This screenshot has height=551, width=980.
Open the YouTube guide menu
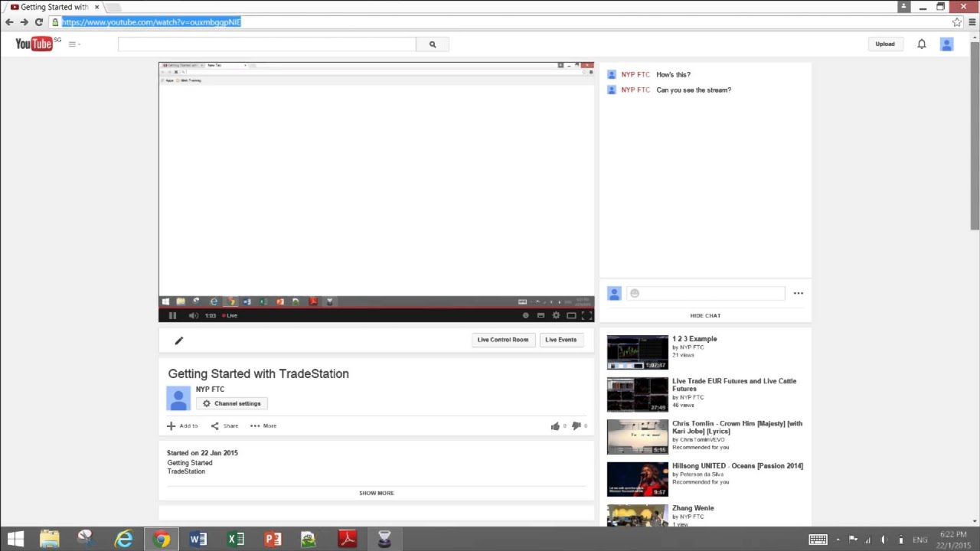(73, 44)
